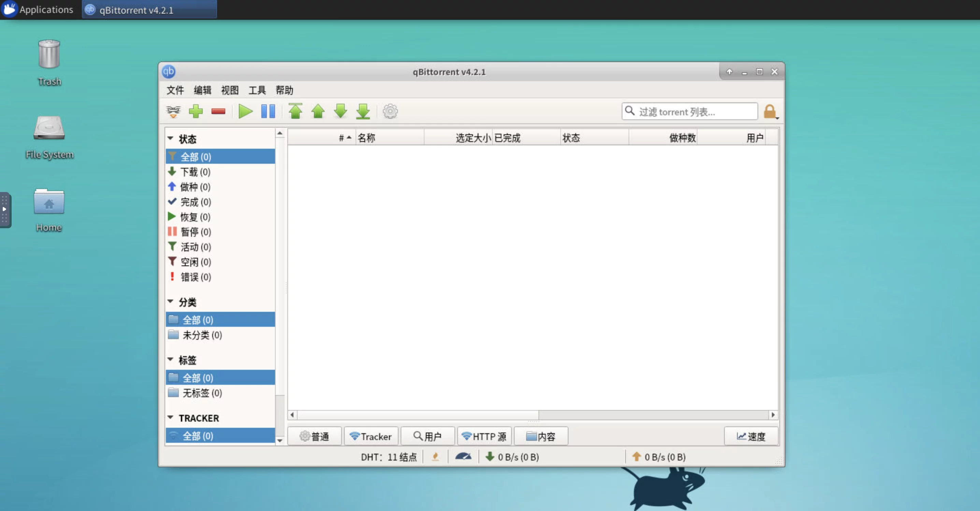Open the 视图 menu

pos(230,90)
